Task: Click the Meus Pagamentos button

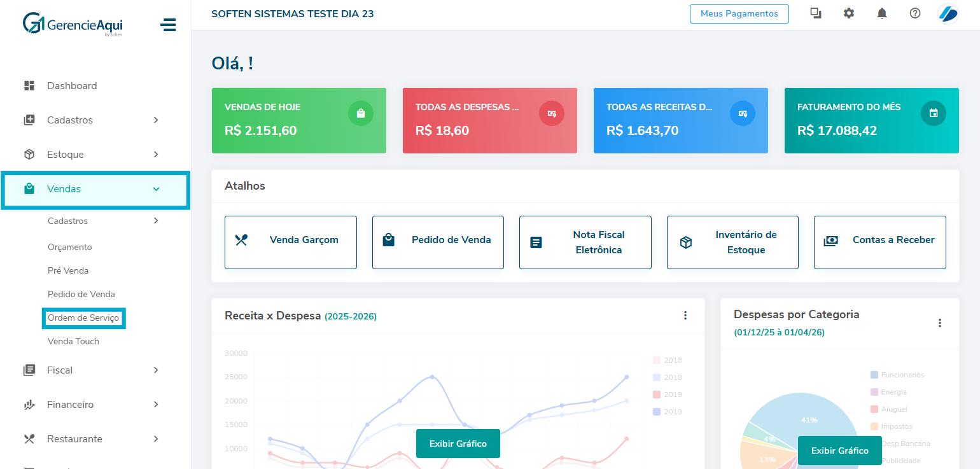Action: point(739,14)
